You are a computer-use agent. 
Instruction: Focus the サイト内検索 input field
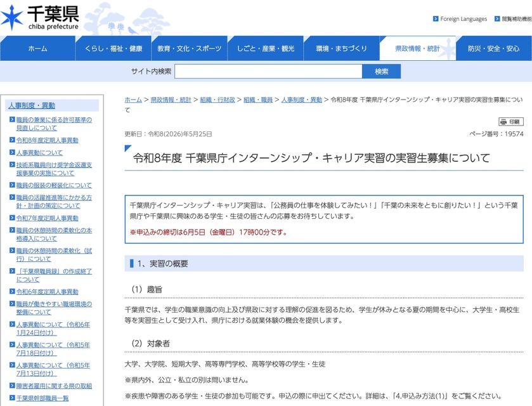coord(268,71)
